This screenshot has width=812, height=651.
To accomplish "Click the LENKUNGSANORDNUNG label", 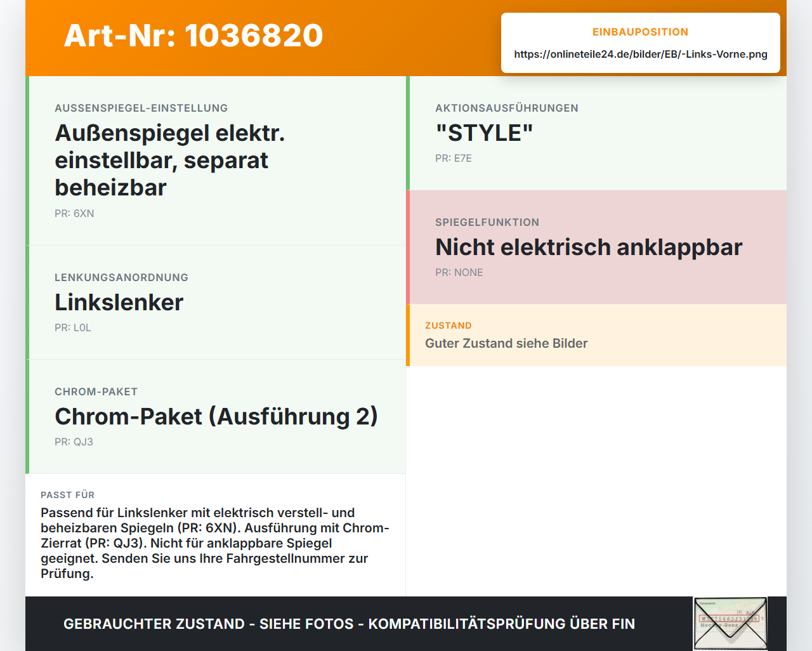I will coord(122,278).
